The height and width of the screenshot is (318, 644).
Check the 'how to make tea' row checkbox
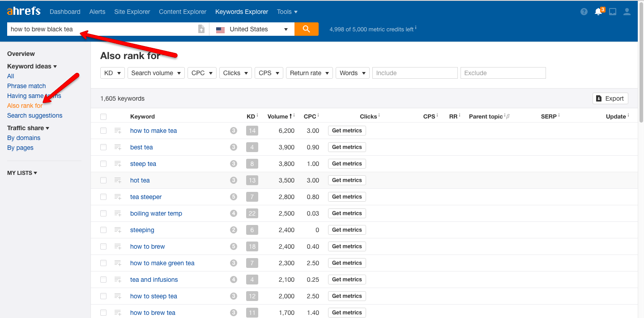(x=103, y=131)
